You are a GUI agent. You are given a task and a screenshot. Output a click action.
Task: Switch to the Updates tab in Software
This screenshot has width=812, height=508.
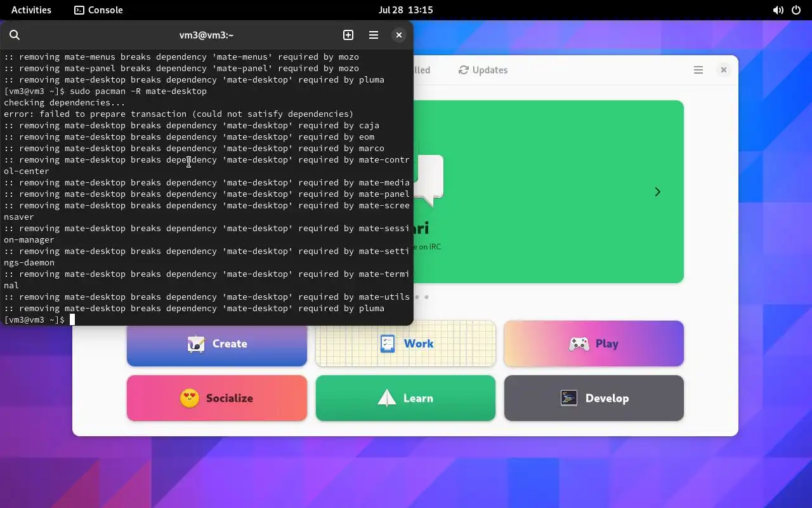pos(483,70)
